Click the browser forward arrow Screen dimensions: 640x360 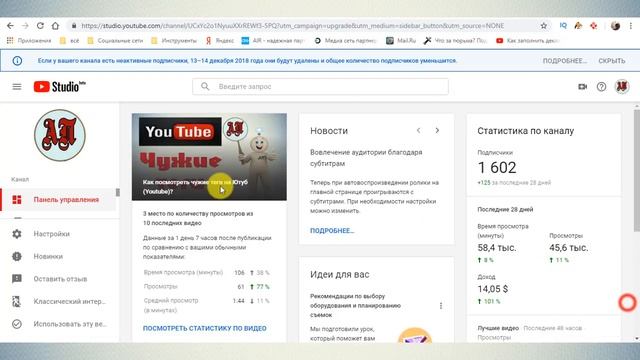coord(25,26)
